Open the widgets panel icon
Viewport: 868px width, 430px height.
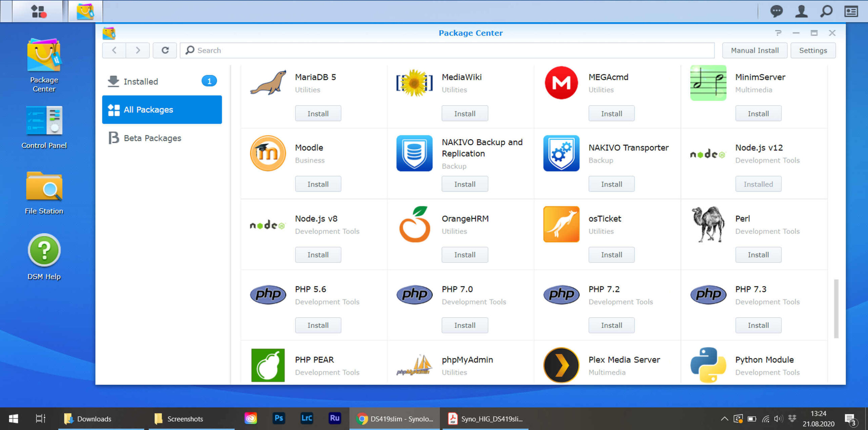point(851,11)
